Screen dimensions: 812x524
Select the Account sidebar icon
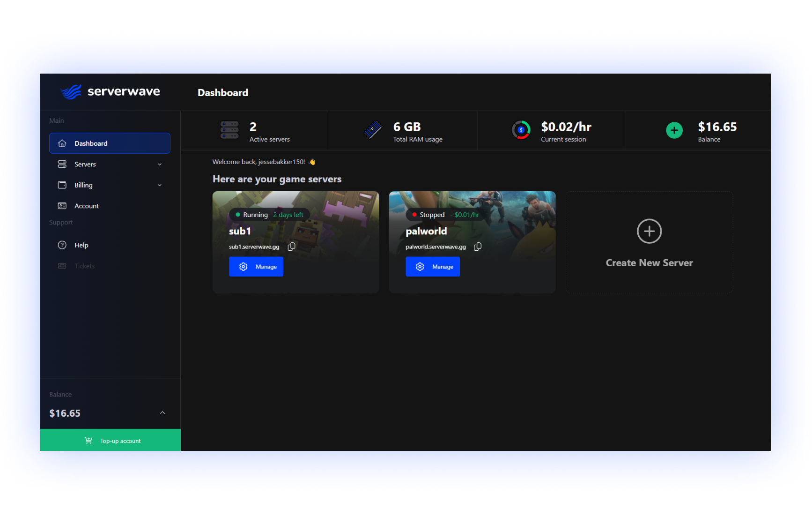click(x=62, y=205)
